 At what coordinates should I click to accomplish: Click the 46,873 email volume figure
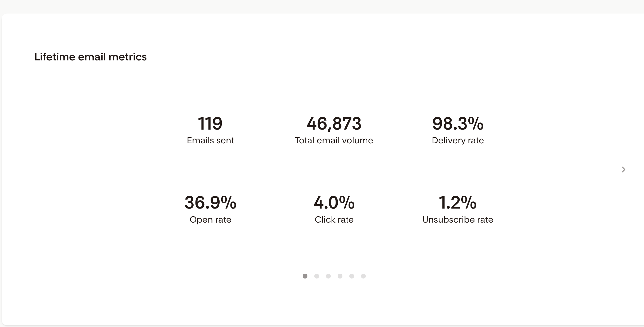[x=334, y=124]
